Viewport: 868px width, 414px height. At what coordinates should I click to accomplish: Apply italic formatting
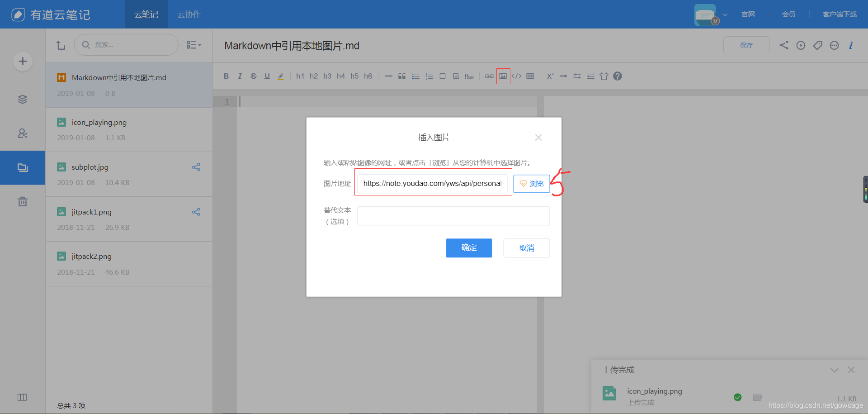pyautogui.click(x=240, y=76)
